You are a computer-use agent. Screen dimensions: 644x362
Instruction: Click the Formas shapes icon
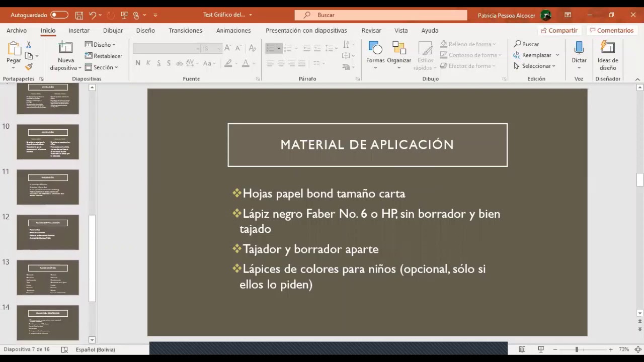pos(375,48)
